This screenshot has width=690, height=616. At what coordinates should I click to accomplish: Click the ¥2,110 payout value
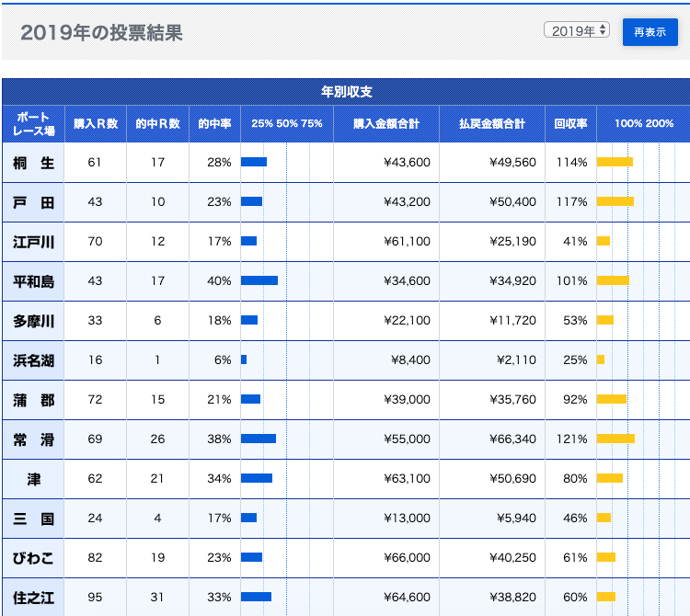point(516,360)
